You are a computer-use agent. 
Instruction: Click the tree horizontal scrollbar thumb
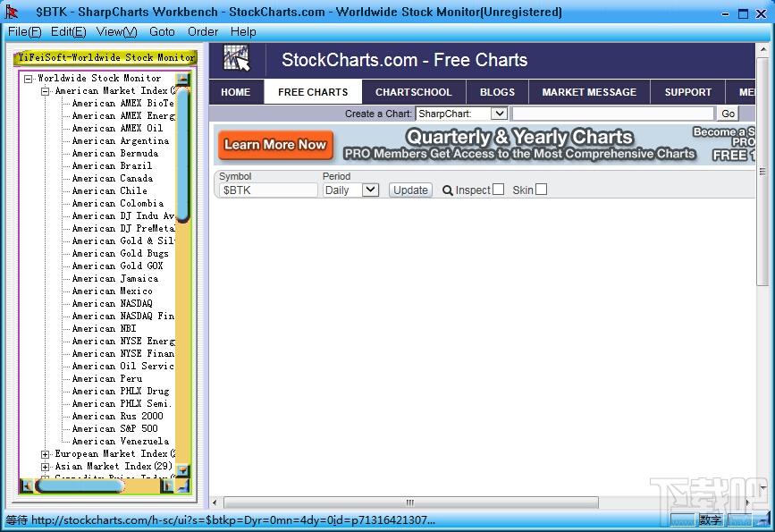click(79, 486)
